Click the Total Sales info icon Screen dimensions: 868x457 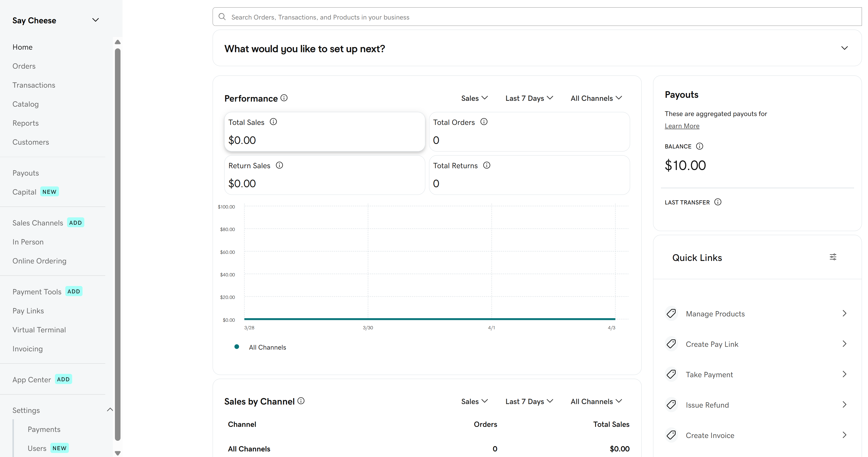click(x=273, y=122)
